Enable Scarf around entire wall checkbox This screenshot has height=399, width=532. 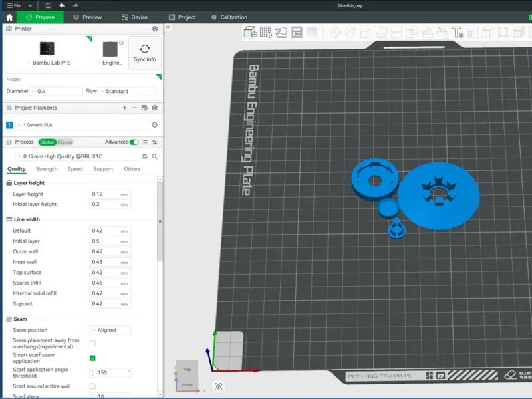pyautogui.click(x=92, y=386)
